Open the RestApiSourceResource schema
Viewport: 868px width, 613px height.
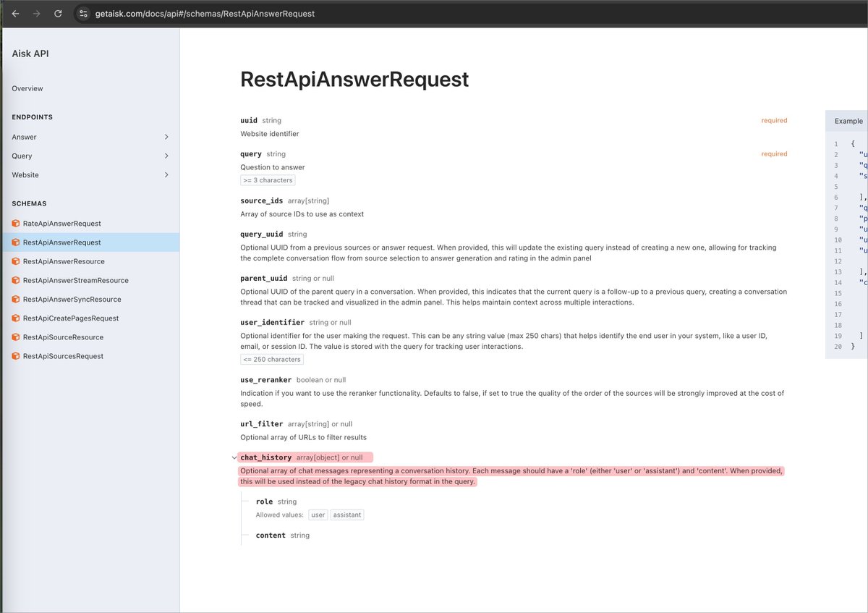tap(90, 337)
